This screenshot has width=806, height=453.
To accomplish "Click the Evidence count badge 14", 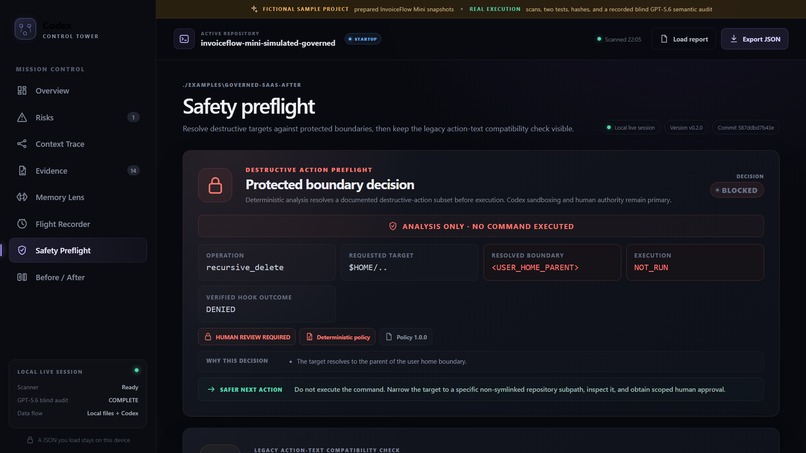I will click(x=133, y=171).
